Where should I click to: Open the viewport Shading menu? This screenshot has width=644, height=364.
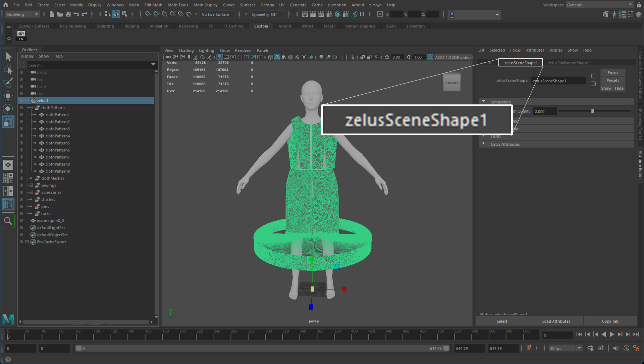click(186, 51)
